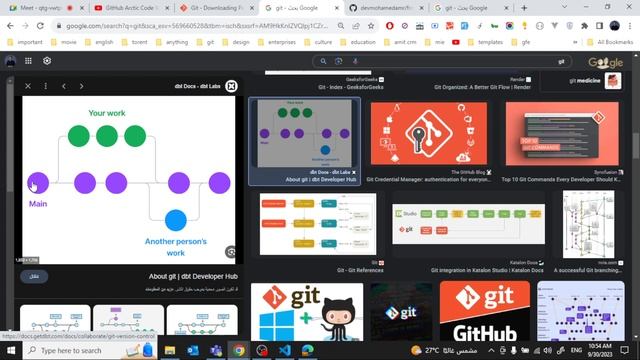The height and width of the screenshot is (360, 640).
Task: Switch to Git - Downloading tab
Action: (216, 8)
